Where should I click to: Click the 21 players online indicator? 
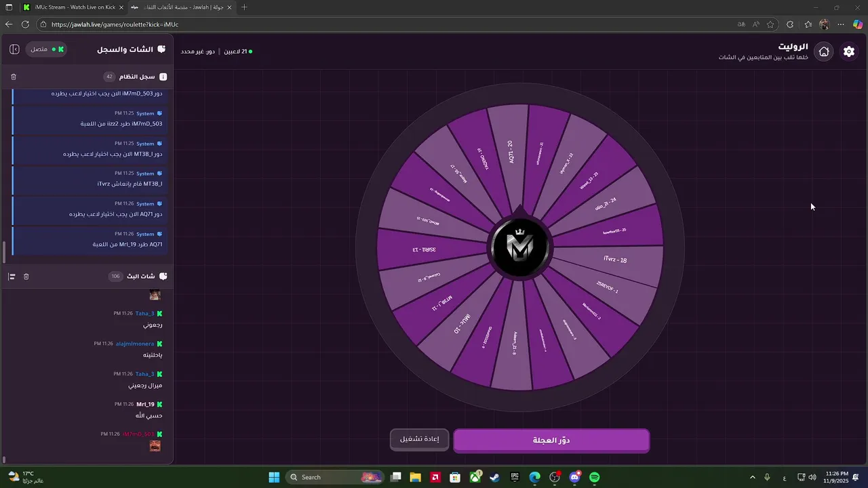(238, 52)
